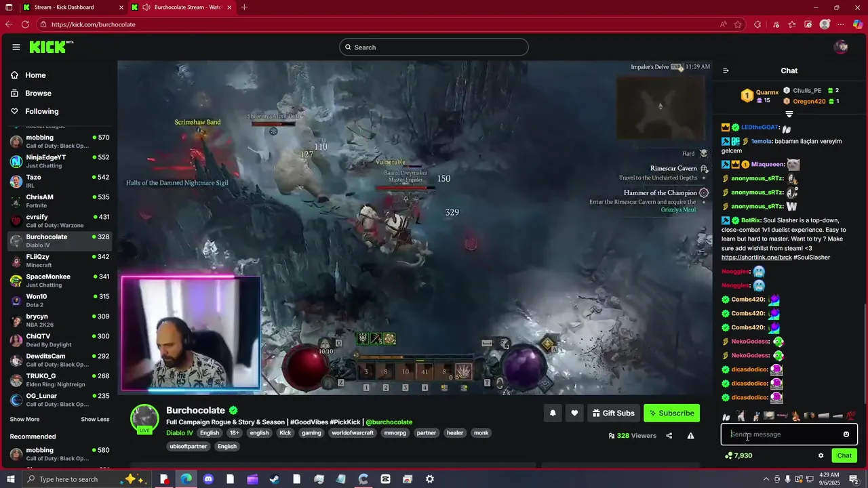Select mobbing channel in Following list
The height and width of the screenshot is (488, 868).
point(58,142)
